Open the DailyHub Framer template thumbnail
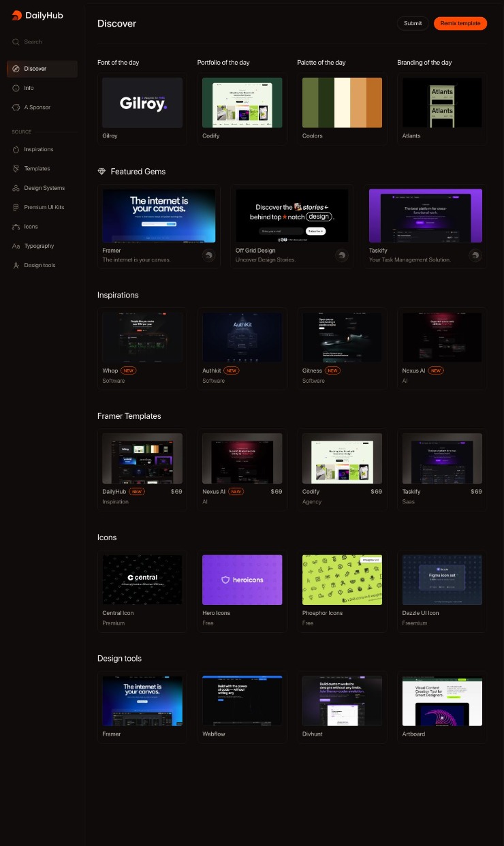The height and width of the screenshot is (846, 504). click(142, 458)
